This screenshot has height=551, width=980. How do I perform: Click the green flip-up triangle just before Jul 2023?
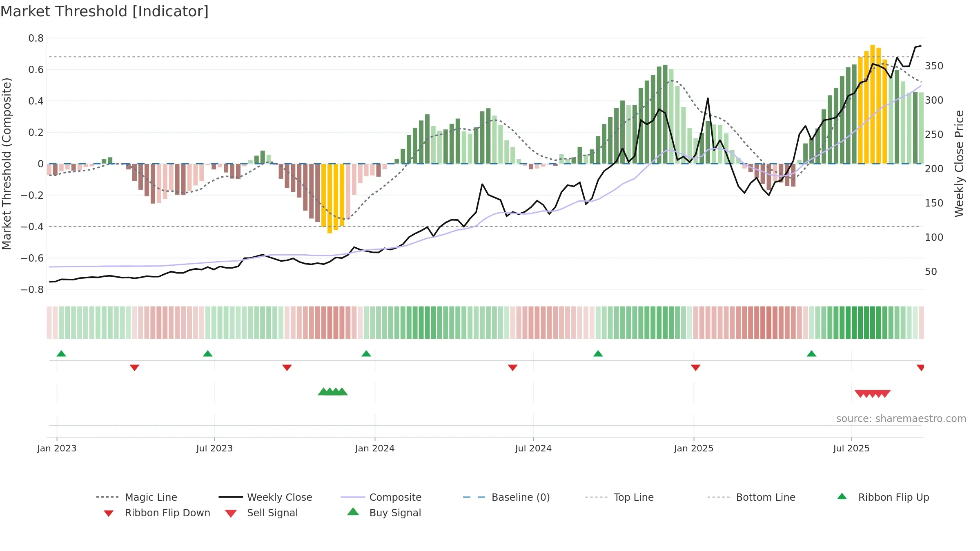click(x=207, y=353)
